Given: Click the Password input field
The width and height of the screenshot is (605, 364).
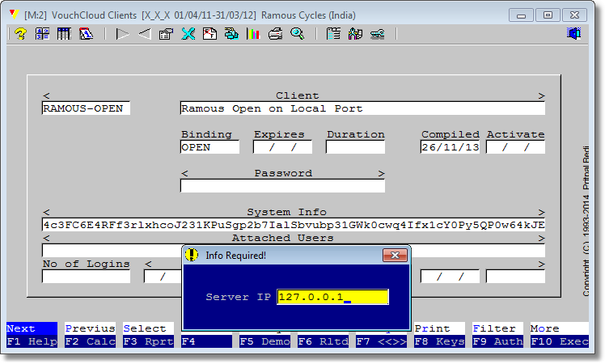Looking at the screenshot, I should click(x=282, y=186).
